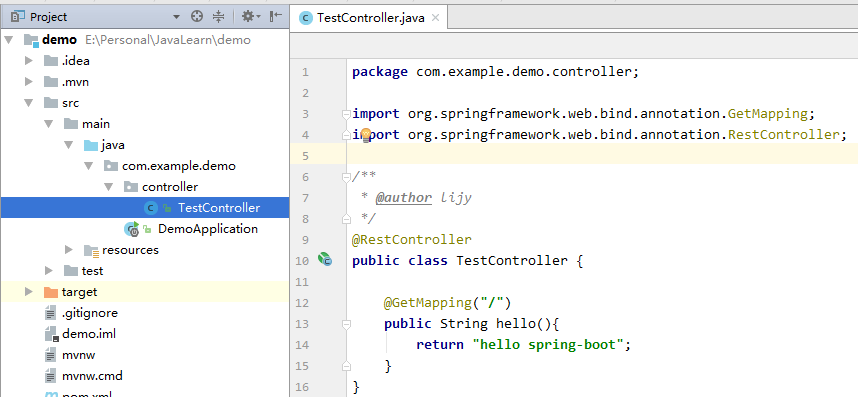Image resolution: width=858 pixels, height=397 pixels.
Task: Click the package declaration on line 1
Action: (x=495, y=72)
